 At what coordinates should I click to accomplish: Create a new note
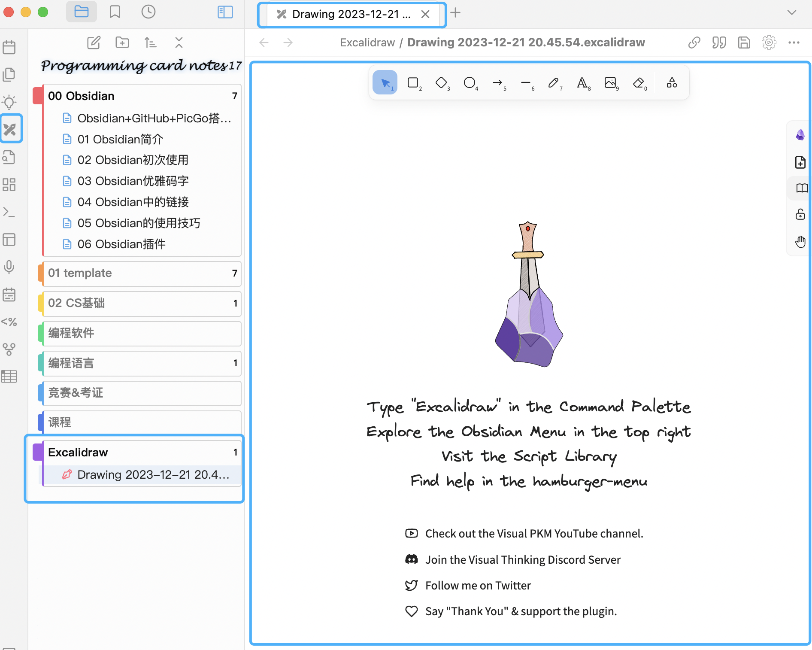(94, 43)
